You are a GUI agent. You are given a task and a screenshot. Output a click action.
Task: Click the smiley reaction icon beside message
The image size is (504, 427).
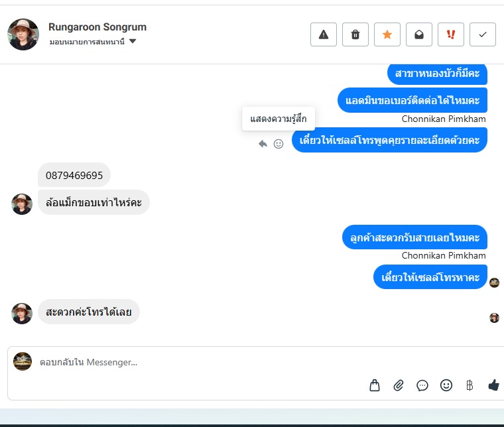point(279,144)
